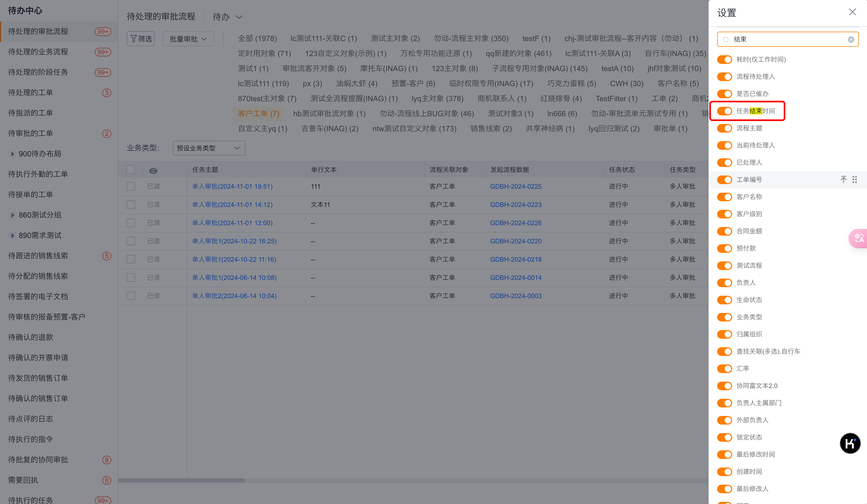The width and height of the screenshot is (867, 504).
Task: Click the magnifier icon in the settings search box
Action: pos(726,40)
